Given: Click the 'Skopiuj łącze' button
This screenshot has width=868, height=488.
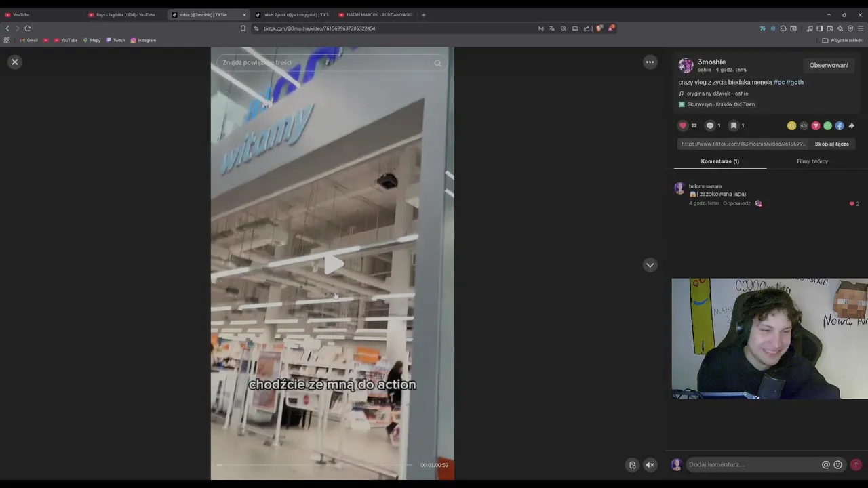Looking at the screenshot, I should pos(831,144).
